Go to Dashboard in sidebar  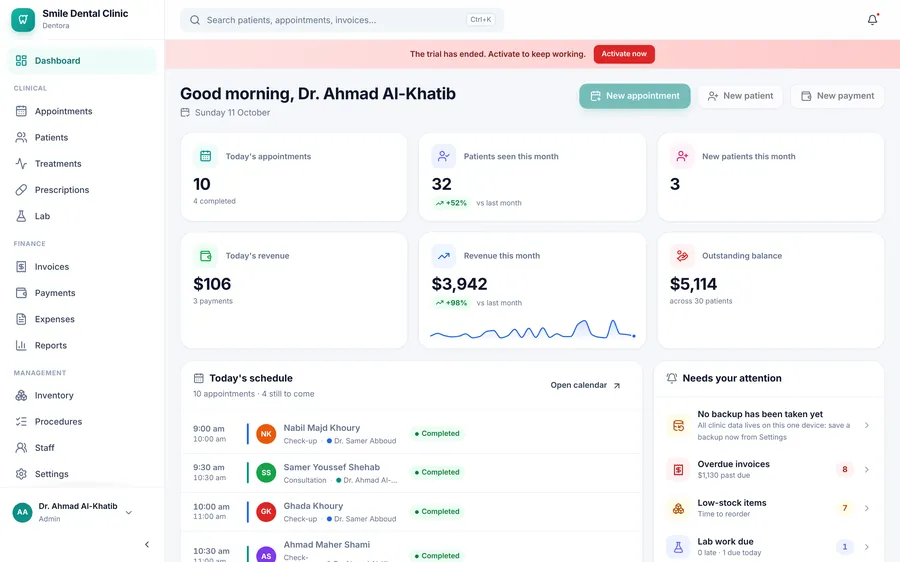[x=82, y=61]
